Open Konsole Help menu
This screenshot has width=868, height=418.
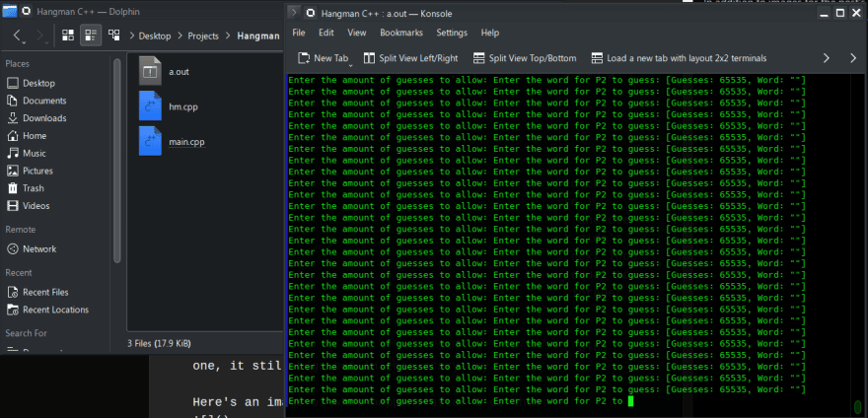click(x=490, y=33)
